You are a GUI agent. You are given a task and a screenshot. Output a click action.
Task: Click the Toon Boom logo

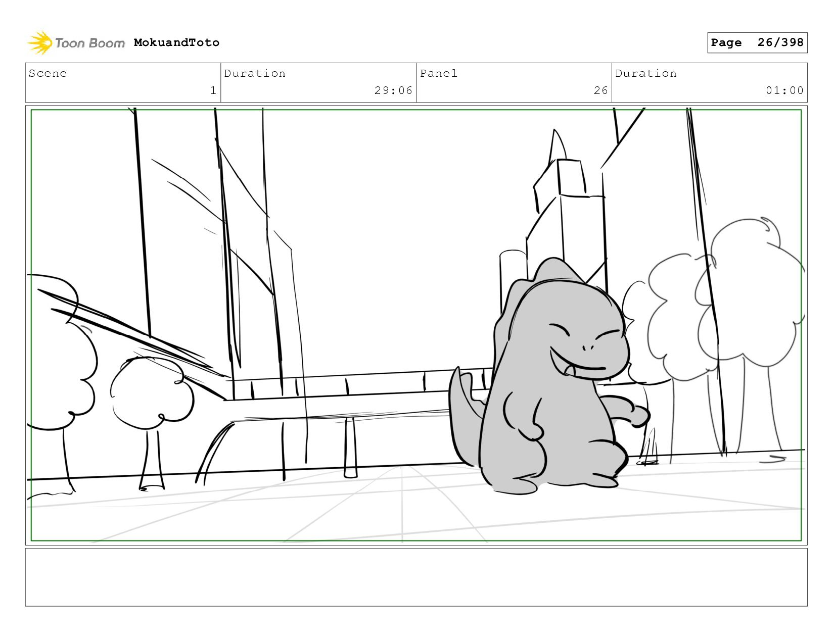76,43
